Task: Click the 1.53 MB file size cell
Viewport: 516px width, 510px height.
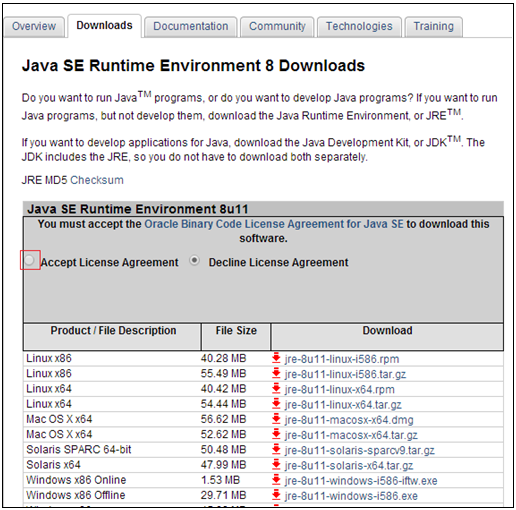Action: (x=220, y=480)
